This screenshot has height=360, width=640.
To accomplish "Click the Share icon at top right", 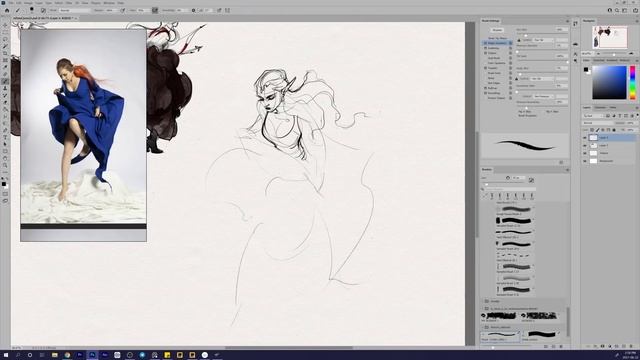I will click(x=635, y=10).
